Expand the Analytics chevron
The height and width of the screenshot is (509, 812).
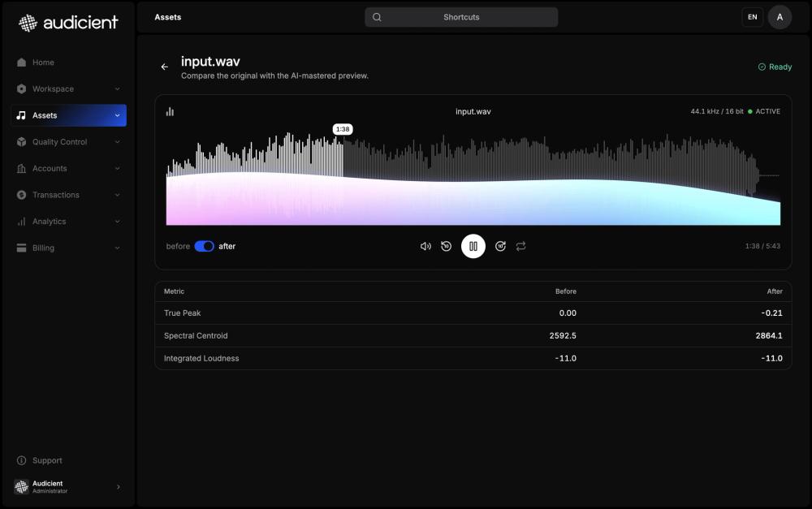pos(118,221)
